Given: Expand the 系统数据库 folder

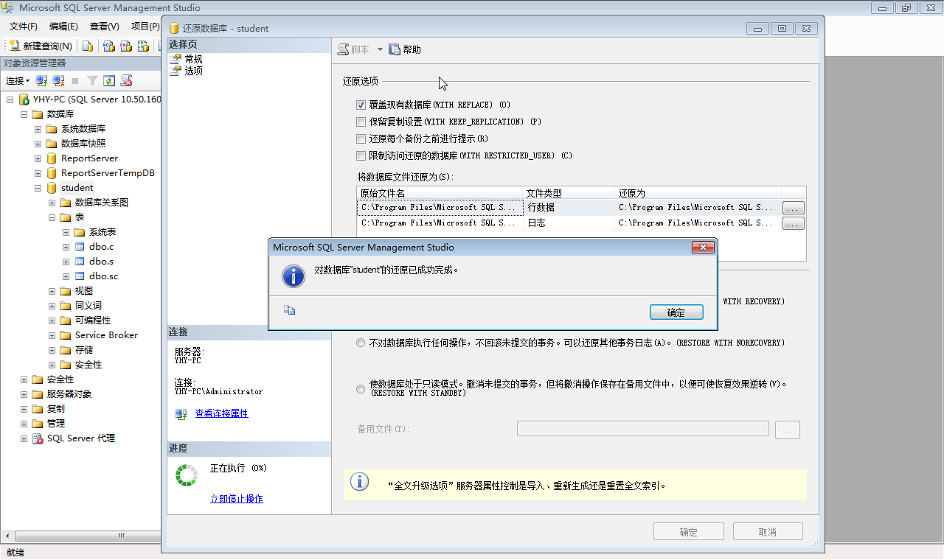Looking at the screenshot, I should [38, 129].
